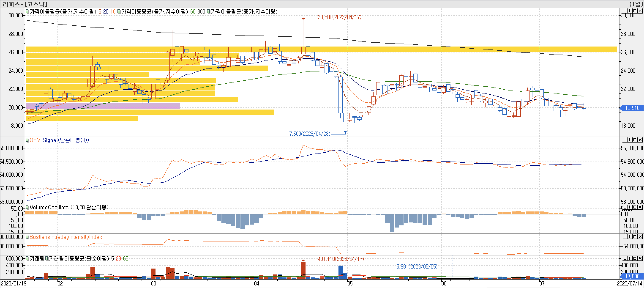The height and width of the screenshot is (288, 644).
Task: Maximize the OBV indicator panel
Action: pos(635,140)
